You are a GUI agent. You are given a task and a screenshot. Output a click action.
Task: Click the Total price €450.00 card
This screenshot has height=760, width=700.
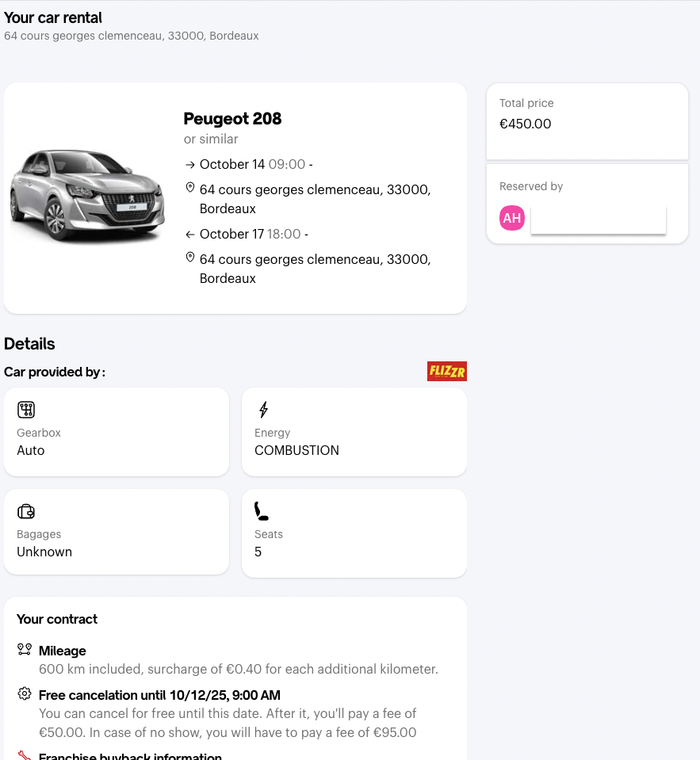point(587,121)
